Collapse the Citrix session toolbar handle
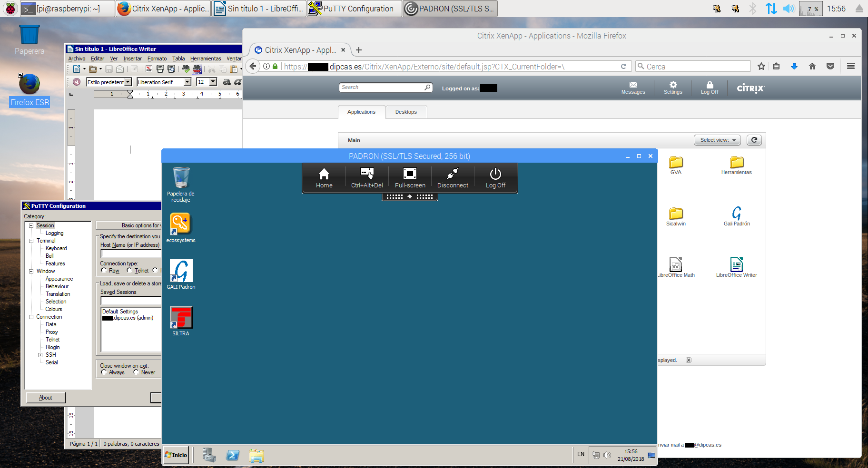The image size is (868, 468). coord(409,196)
